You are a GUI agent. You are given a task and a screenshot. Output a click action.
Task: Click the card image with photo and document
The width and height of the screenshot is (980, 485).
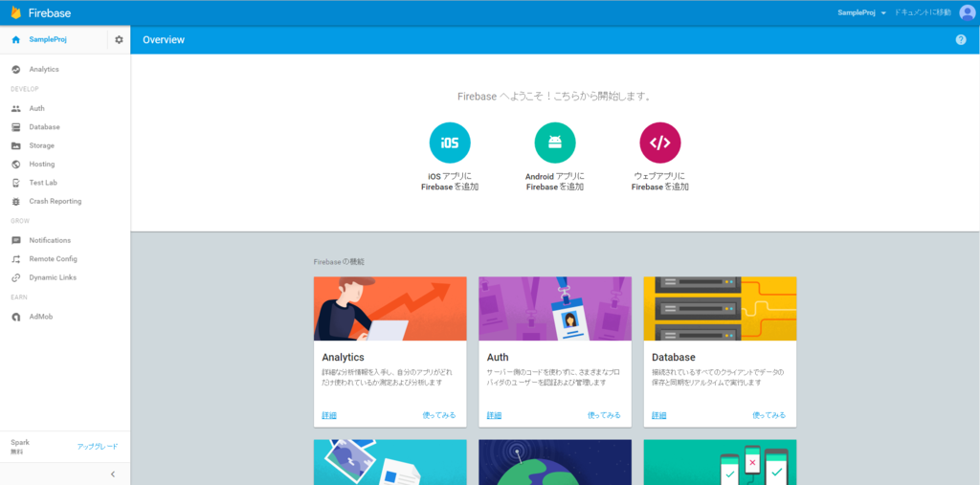click(390, 462)
